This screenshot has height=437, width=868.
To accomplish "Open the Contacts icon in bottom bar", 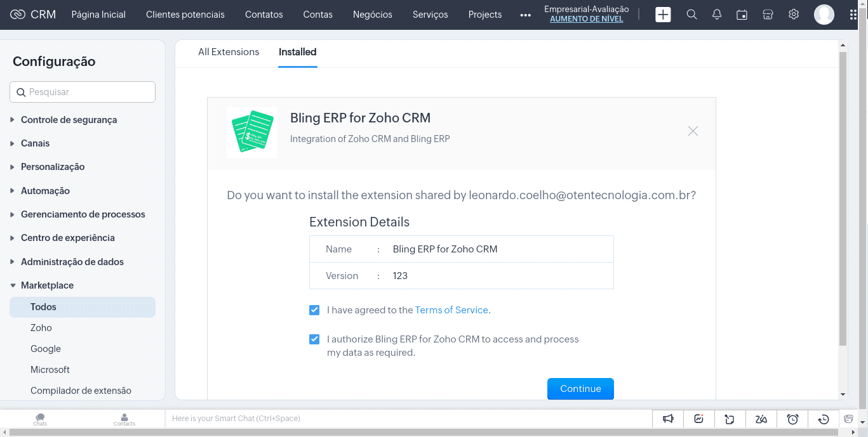I will click(x=124, y=419).
